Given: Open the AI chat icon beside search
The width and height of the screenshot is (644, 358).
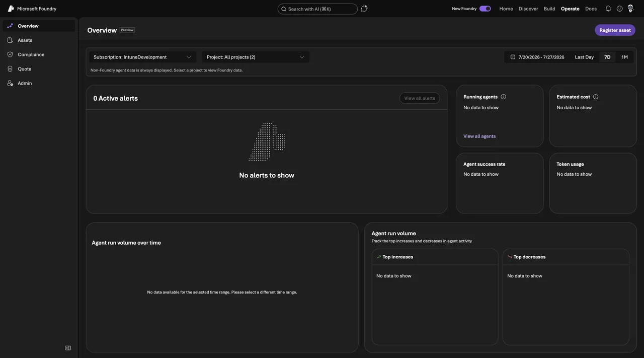Looking at the screenshot, I should [364, 9].
